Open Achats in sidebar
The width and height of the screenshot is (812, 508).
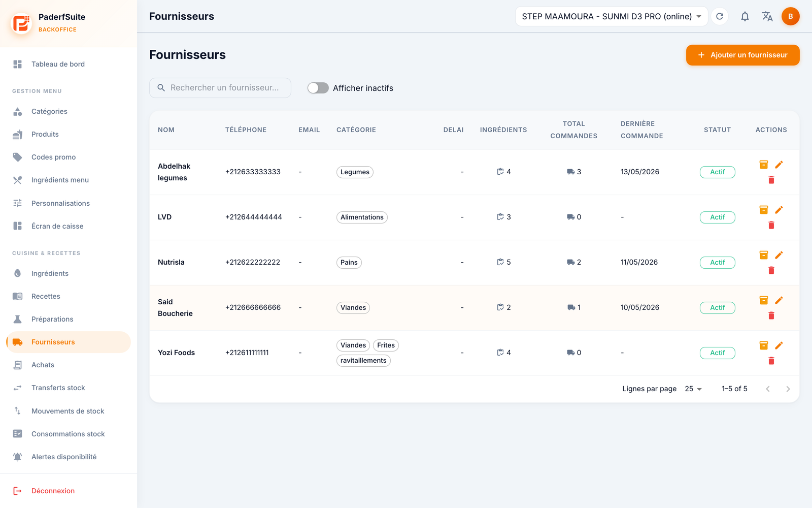coord(69,365)
